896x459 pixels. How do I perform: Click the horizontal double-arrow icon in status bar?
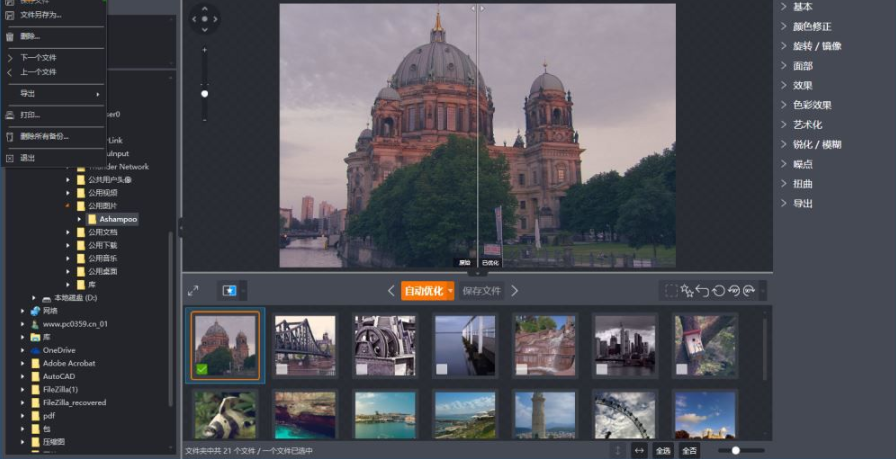pyautogui.click(x=639, y=450)
